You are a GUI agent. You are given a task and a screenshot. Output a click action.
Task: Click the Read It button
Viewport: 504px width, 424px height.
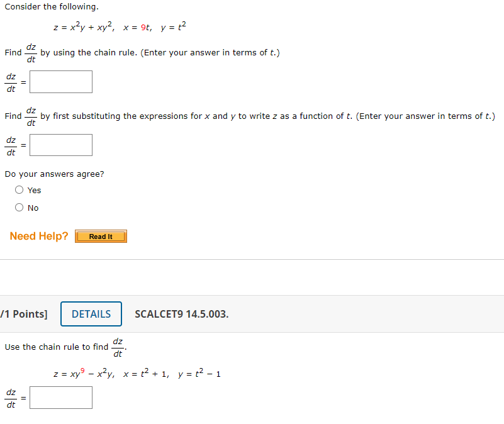tap(101, 236)
